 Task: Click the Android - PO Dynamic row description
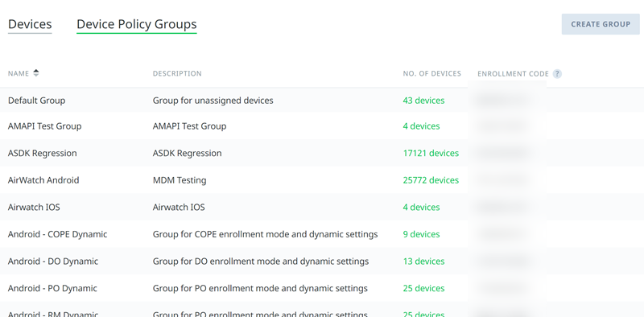[260, 289]
